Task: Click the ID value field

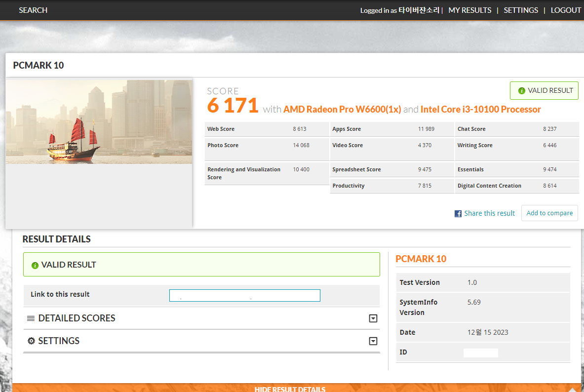Action: tap(480, 353)
